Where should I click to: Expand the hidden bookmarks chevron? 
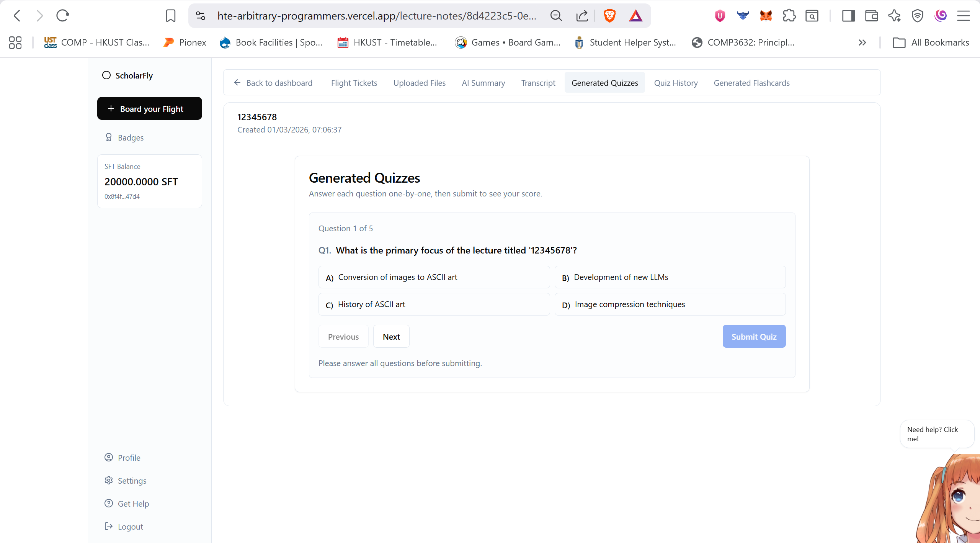[862, 43]
